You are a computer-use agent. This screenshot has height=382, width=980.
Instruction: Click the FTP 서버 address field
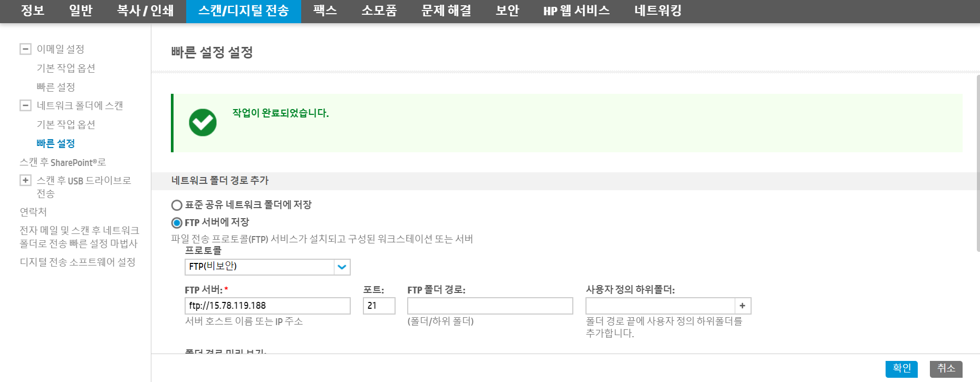pos(267,306)
